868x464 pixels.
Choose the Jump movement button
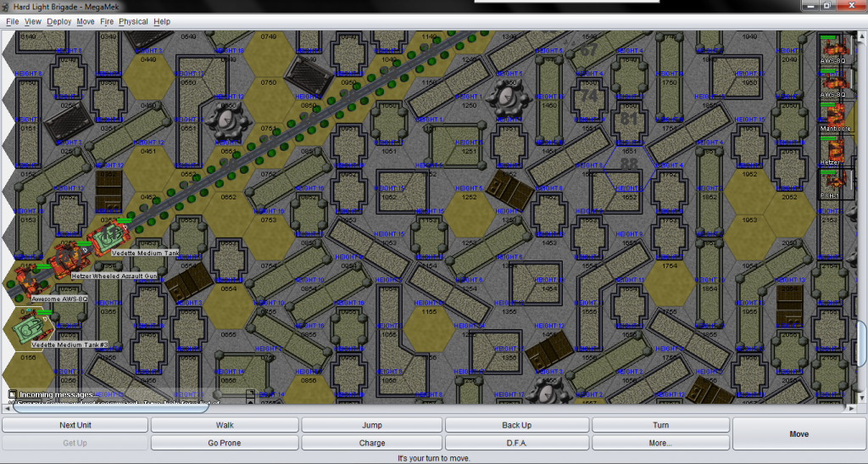pos(372,425)
